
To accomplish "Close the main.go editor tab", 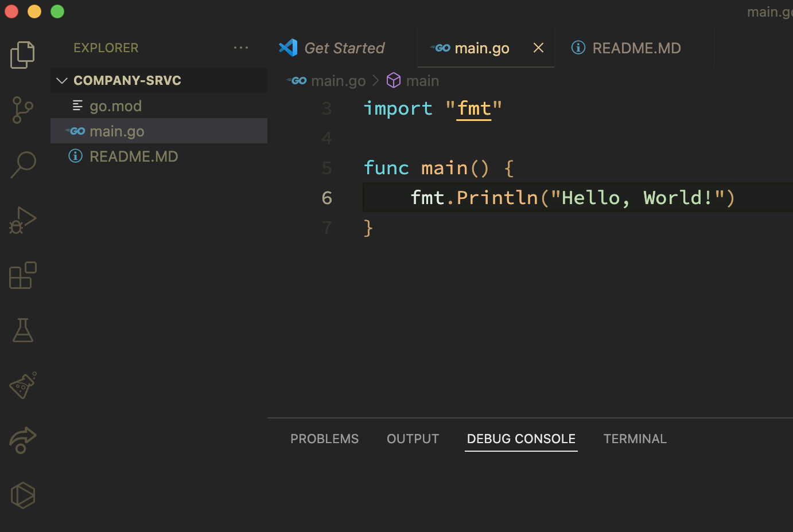I will (538, 48).
